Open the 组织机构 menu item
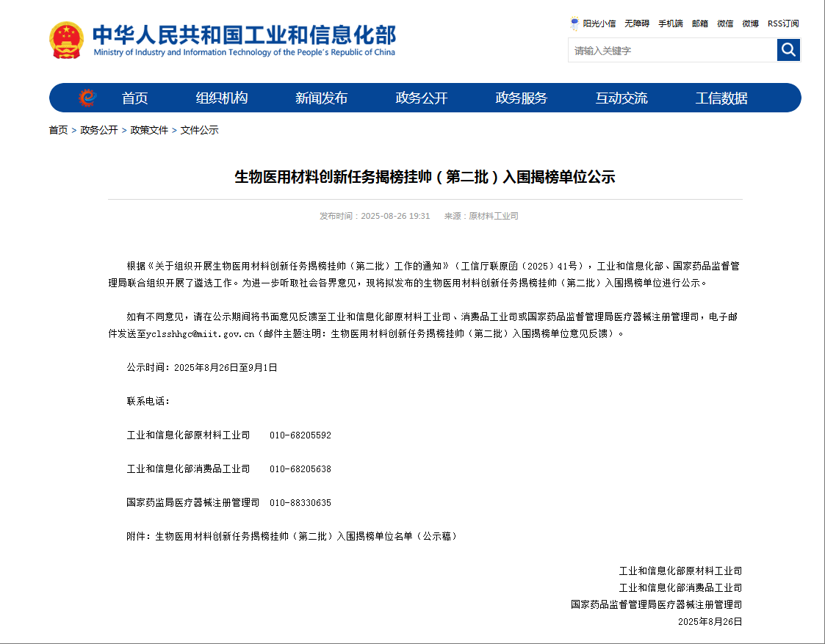 coord(221,98)
